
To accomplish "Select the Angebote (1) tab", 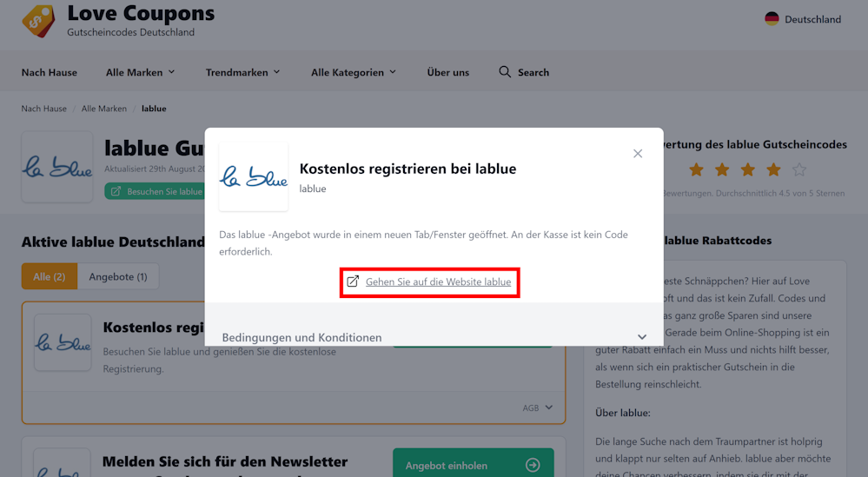I will (x=118, y=276).
